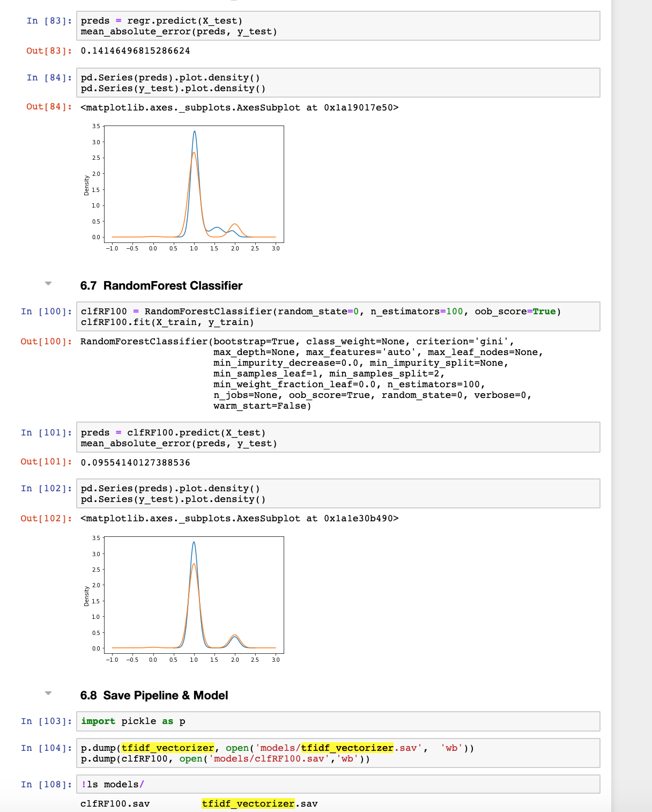Screen dimensions: 652x812
Task: Click the Out[100] RandomForestClassifier parameters output
Action: pos(312,373)
